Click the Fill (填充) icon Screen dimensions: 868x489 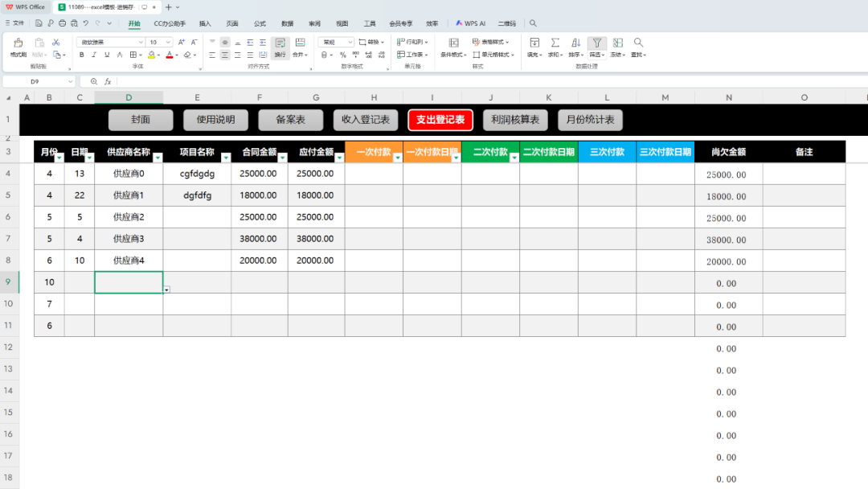[534, 43]
